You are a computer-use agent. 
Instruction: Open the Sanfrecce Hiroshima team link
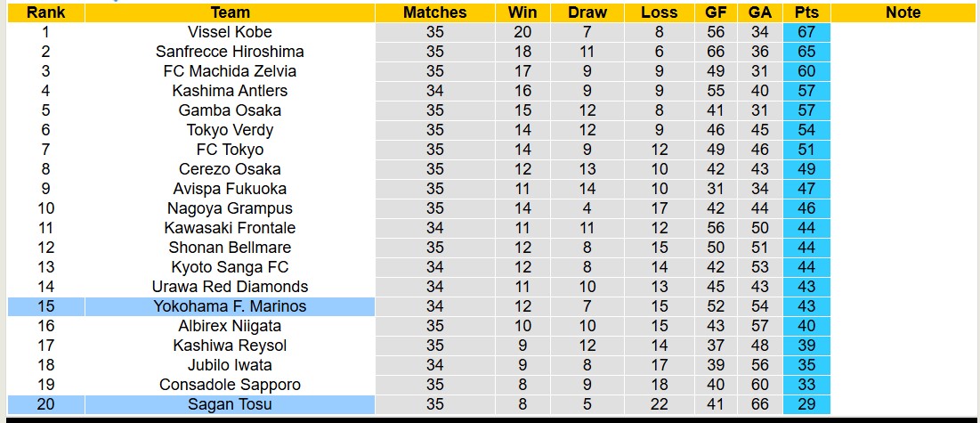tap(230, 52)
